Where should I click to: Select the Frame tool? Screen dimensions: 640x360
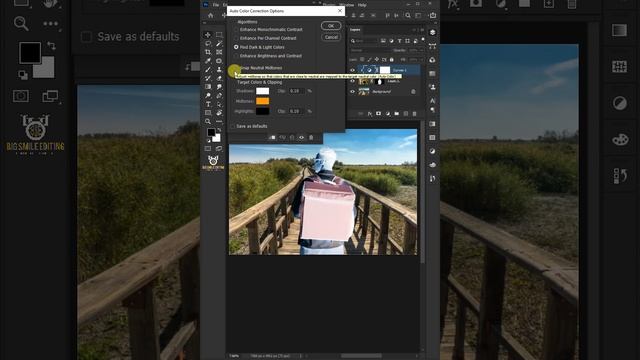point(219,52)
